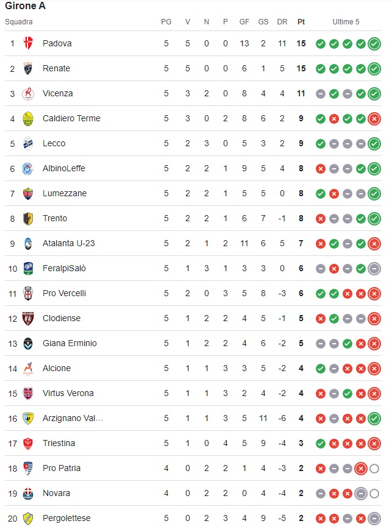Open the Giana Erminio team link
392x532 pixels.
click(x=69, y=343)
